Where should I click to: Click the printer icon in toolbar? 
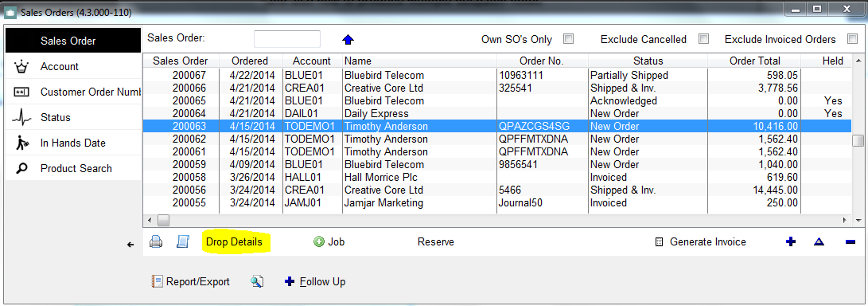(x=156, y=242)
